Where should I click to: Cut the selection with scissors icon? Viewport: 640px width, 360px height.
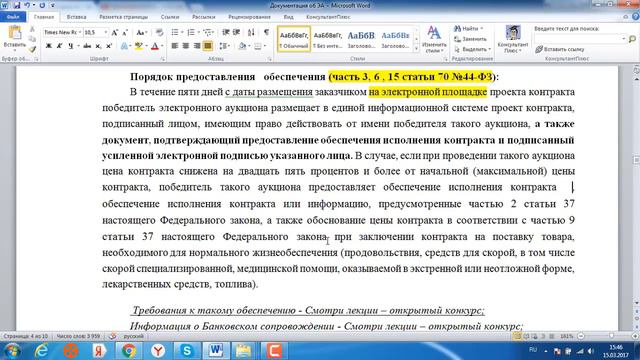pyautogui.click(x=32, y=29)
